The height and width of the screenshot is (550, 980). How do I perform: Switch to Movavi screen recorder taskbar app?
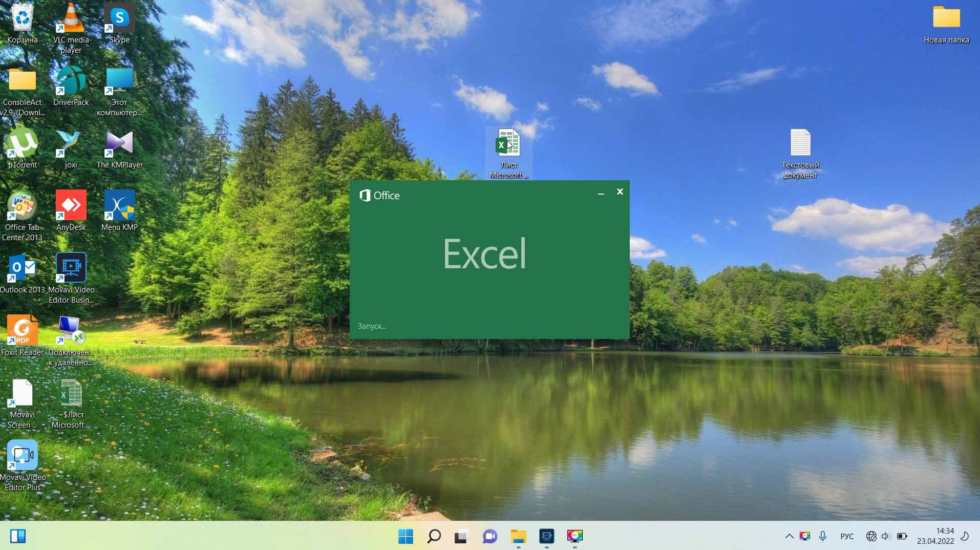547,536
